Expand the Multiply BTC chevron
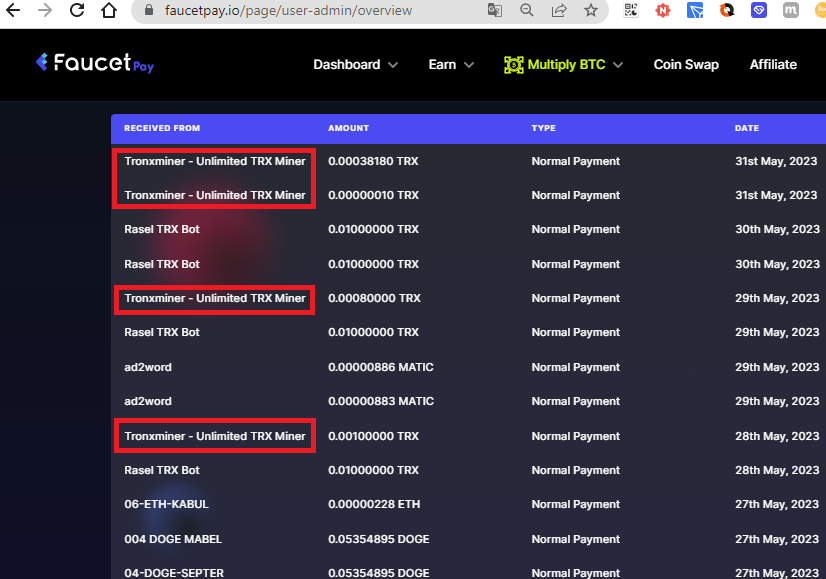This screenshot has height=579, width=826. click(618, 65)
